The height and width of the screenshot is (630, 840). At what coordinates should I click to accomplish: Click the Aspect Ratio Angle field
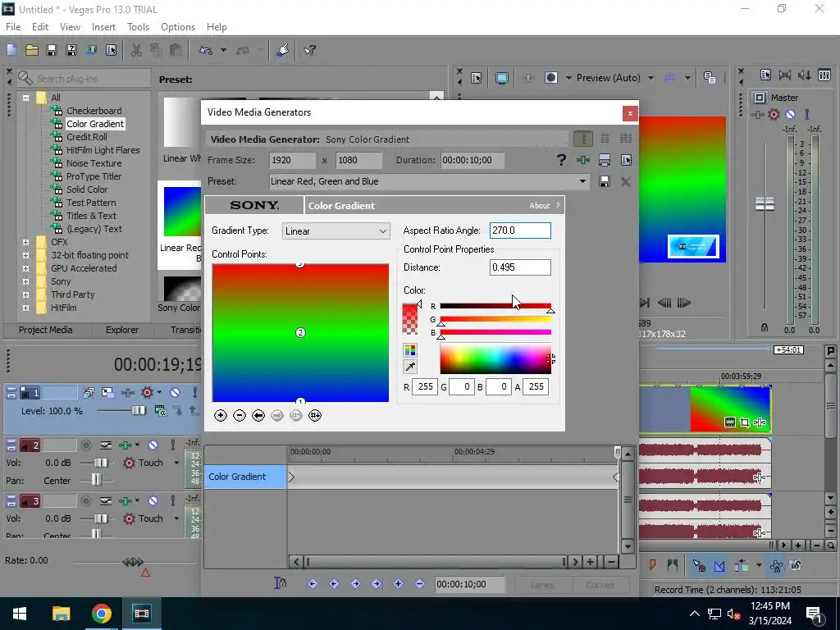click(520, 231)
